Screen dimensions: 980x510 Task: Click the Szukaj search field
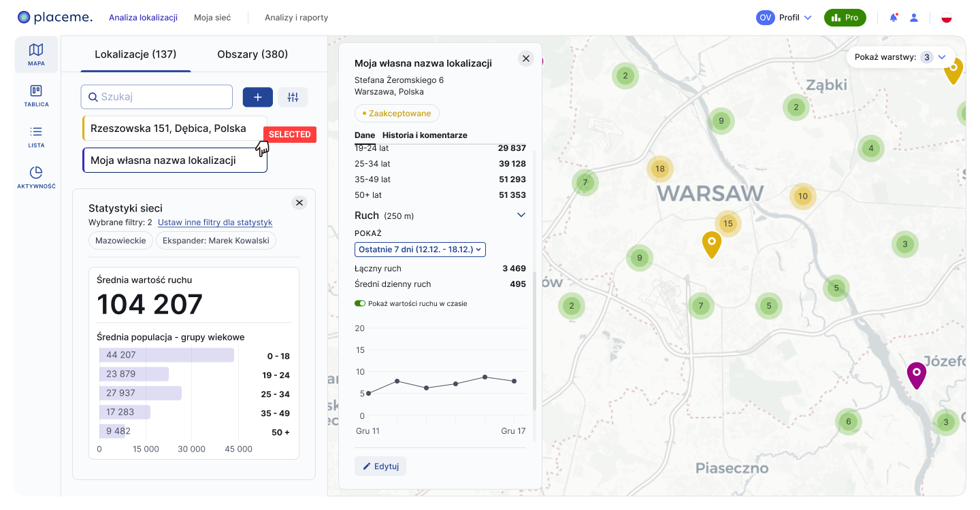click(x=157, y=97)
